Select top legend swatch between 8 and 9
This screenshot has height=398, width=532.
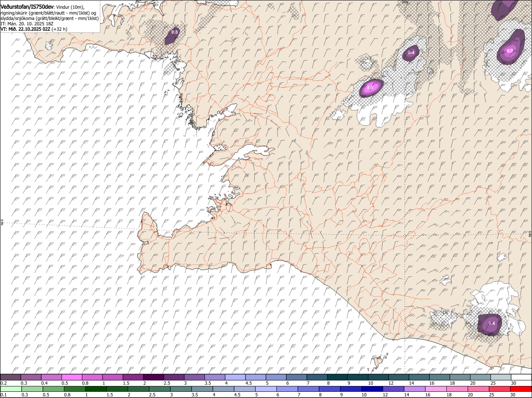tap(337, 377)
